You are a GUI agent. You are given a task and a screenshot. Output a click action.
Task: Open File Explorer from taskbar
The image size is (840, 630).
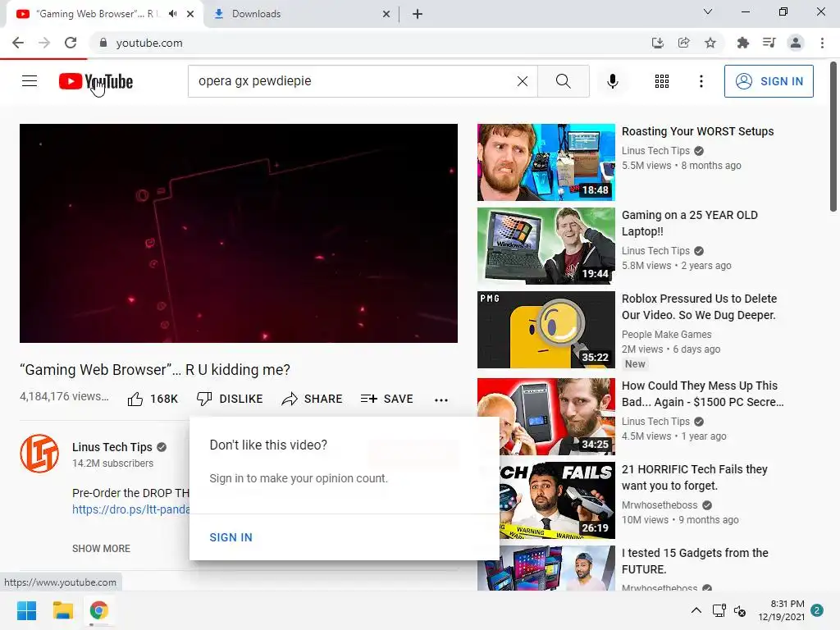62,610
